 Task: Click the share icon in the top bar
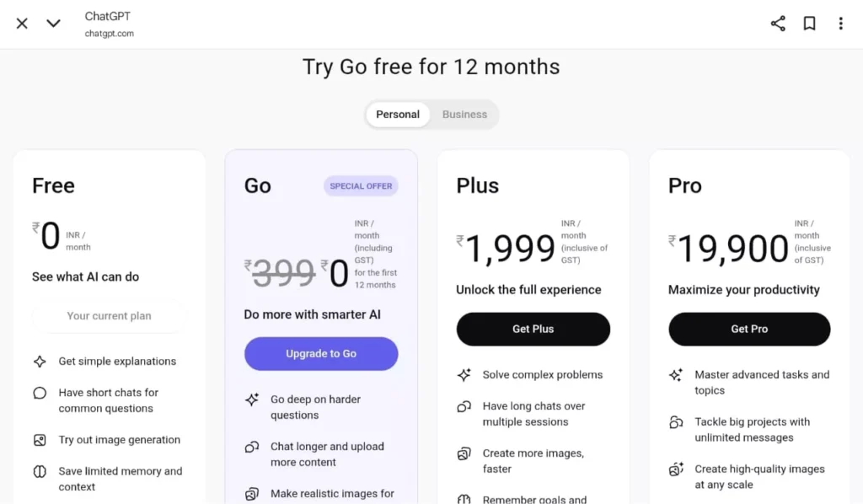point(777,23)
